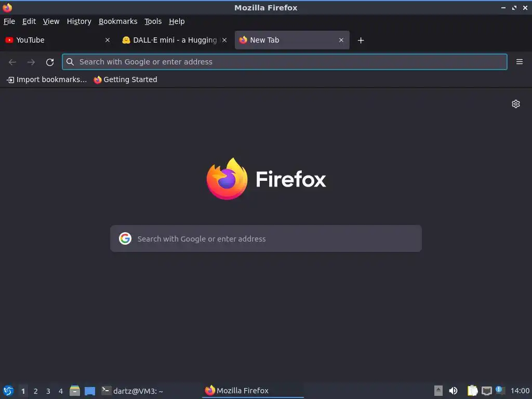Click the page's Google search box

click(266, 238)
